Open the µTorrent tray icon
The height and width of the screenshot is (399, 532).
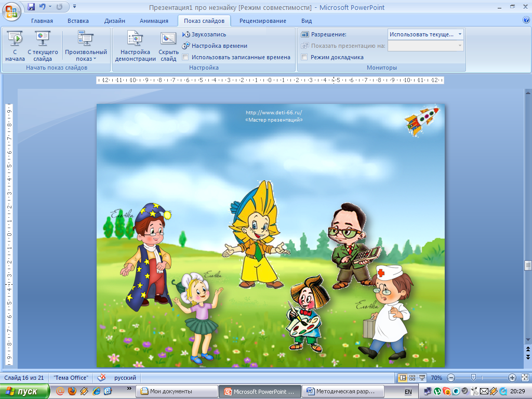tap(437, 392)
